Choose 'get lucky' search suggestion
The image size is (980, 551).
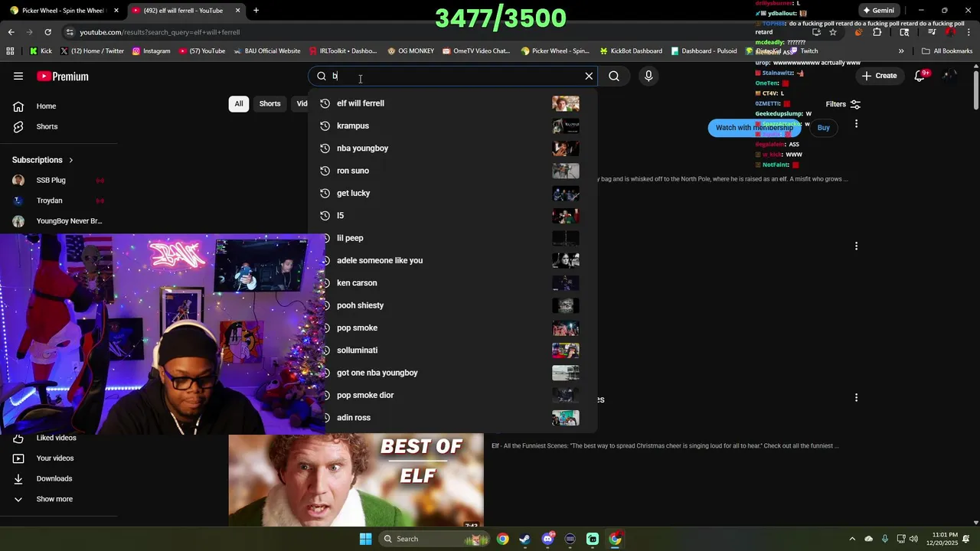pyautogui.click(x=452, y=193)
